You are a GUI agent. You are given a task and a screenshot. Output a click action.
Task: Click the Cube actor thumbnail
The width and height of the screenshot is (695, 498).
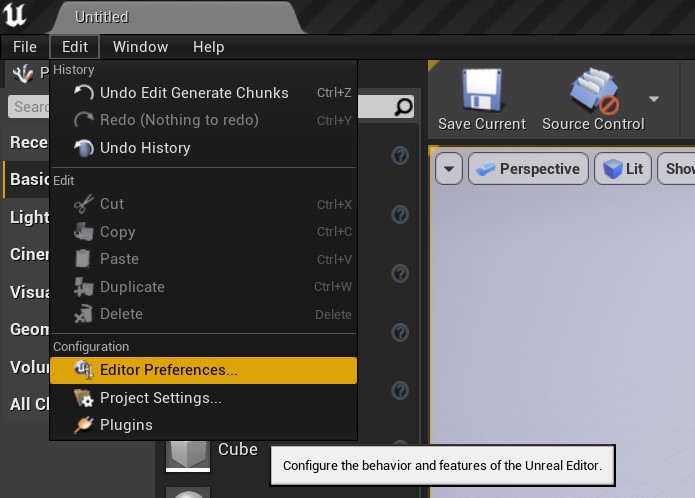188,455
